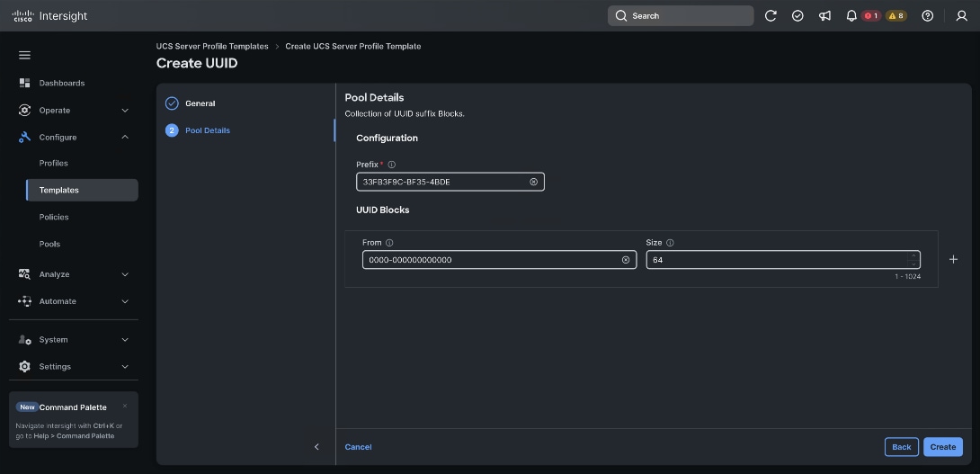Add a UUID block with plus icon
Image resolution: width=980 pixels, height=474 pixels.
tap(953, 259)
